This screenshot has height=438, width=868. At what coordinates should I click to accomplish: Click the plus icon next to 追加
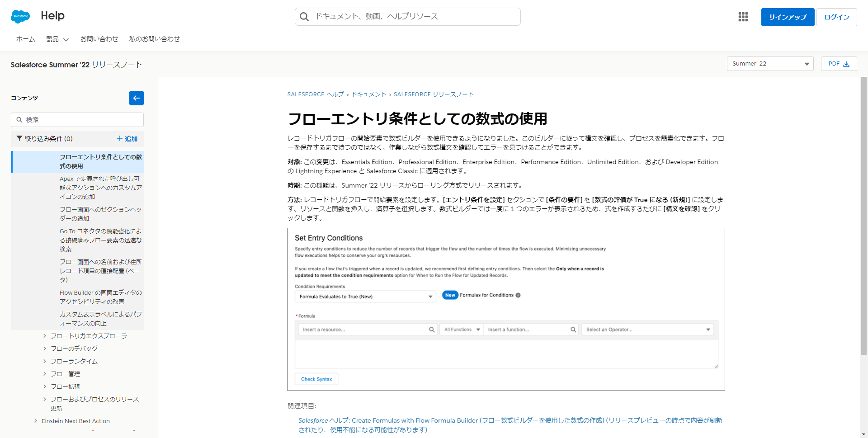[x=120, y=138]
